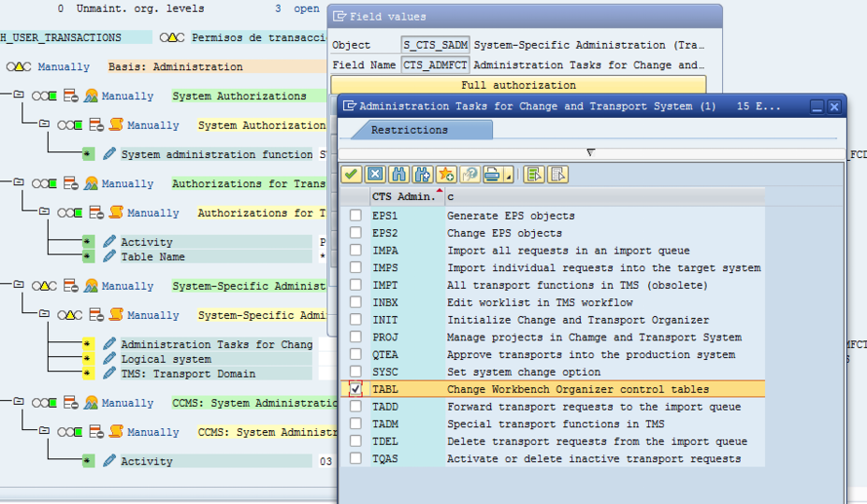Click scroll icon on System-Specific Admi yellow row
This screenshot has width=867, height=504.
click(116, 315)
